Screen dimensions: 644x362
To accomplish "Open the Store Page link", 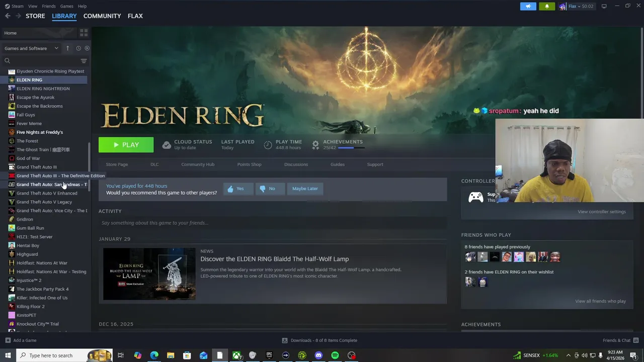I will (x=117, y=164).
